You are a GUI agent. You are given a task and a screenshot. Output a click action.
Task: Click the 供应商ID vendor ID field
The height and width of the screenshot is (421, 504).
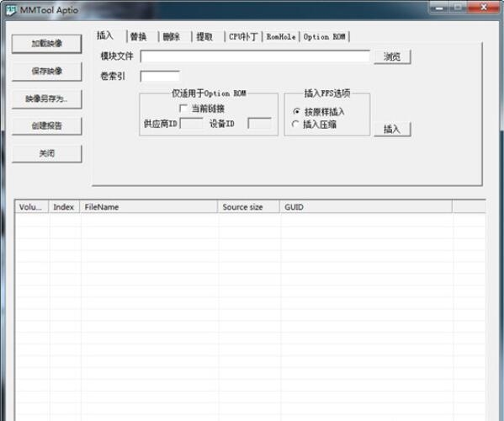click(x=191, y=124)
